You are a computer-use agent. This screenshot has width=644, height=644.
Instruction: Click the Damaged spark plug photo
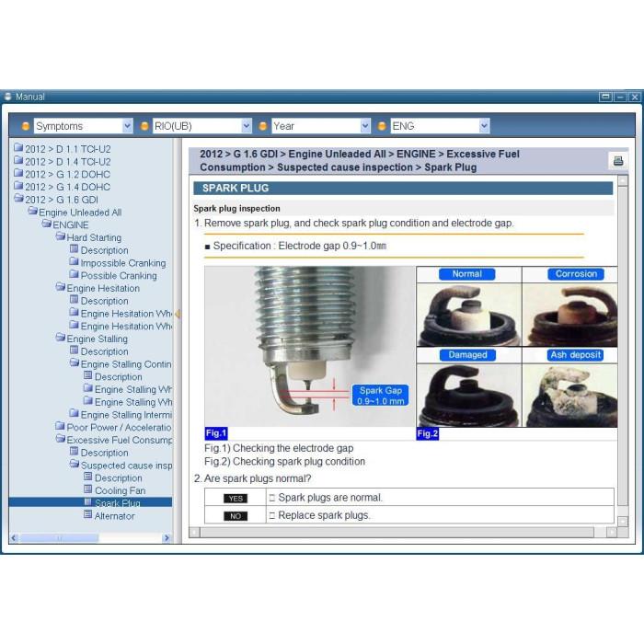pos(468,395)
